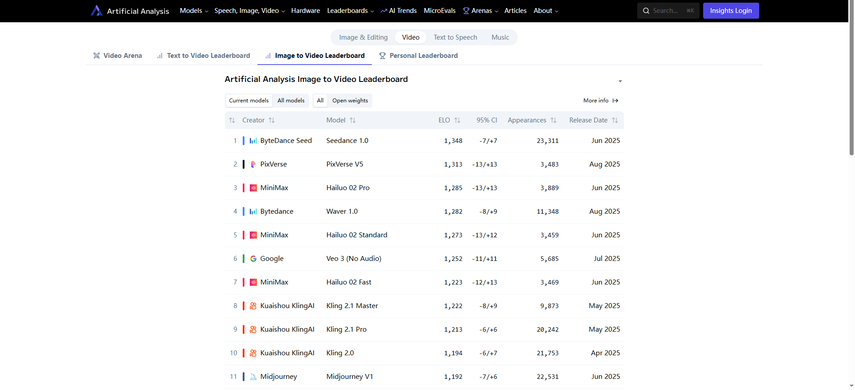Click the KlingAI logo beside Kling 2.0
Image resolution: width=855 pixels, height=390 pixels.
(x=253, y=353)
